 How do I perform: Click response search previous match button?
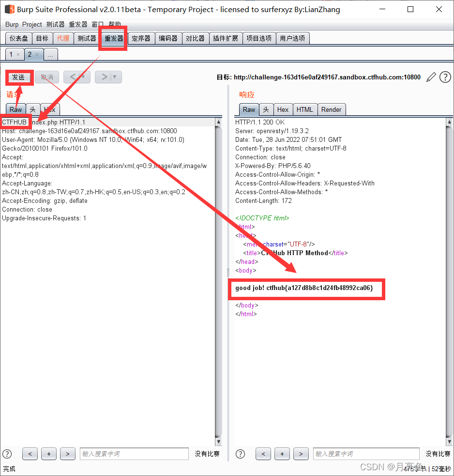click(263, 454)
